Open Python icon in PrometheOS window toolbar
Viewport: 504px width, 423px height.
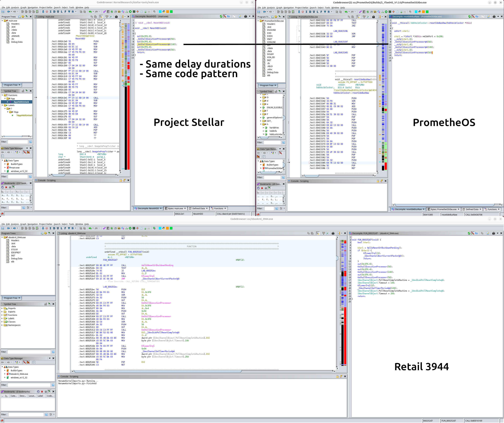[x=419, y=12]
